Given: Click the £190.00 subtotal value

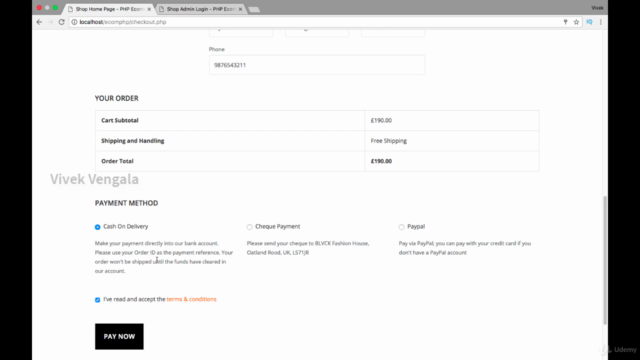Looking at the screenshot, I should click(381, 120).
